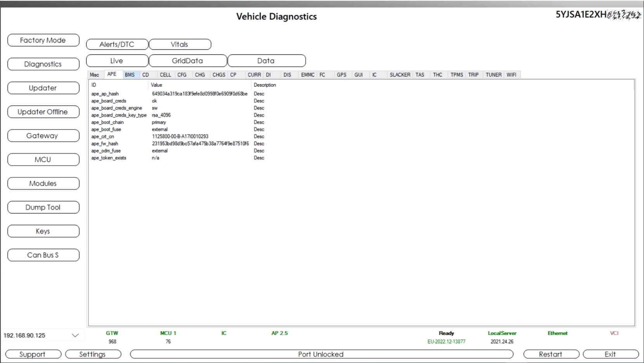The image size is (644, 363).
Task: Switch to the TPMS tab
Action: click(x=457, y=75)
